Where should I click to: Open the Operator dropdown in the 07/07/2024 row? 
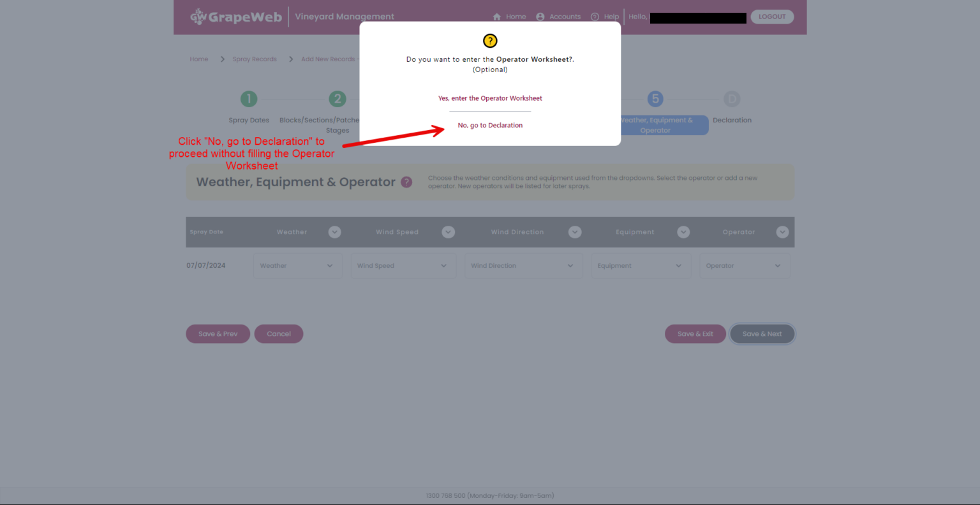coord(745,266)
